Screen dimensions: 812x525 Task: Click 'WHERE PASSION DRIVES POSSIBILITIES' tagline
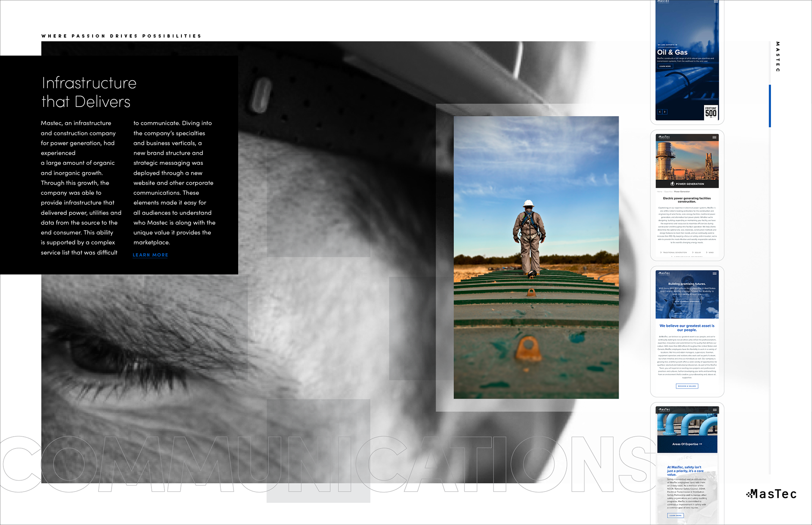pos(121,36)
